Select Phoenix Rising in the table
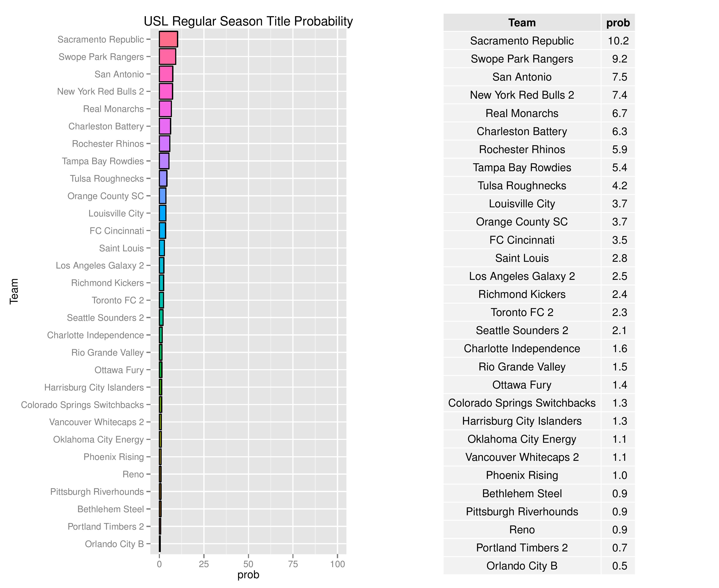 (x=522, y=475)
